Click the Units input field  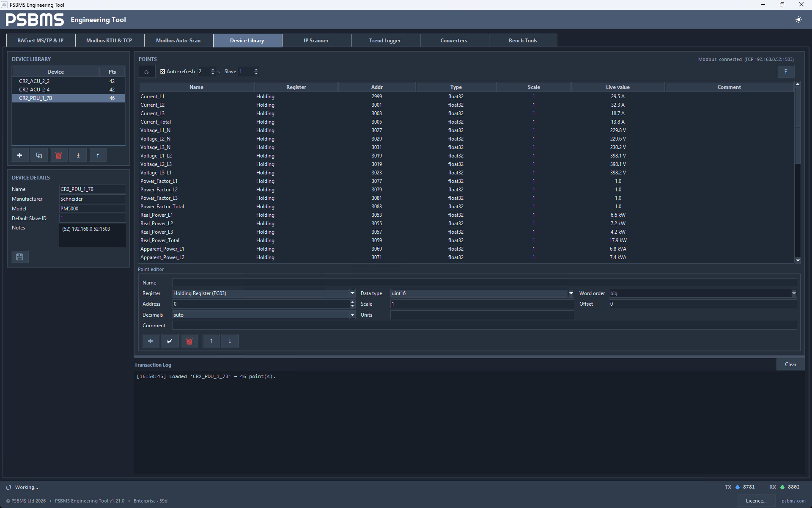click(482, 315)
